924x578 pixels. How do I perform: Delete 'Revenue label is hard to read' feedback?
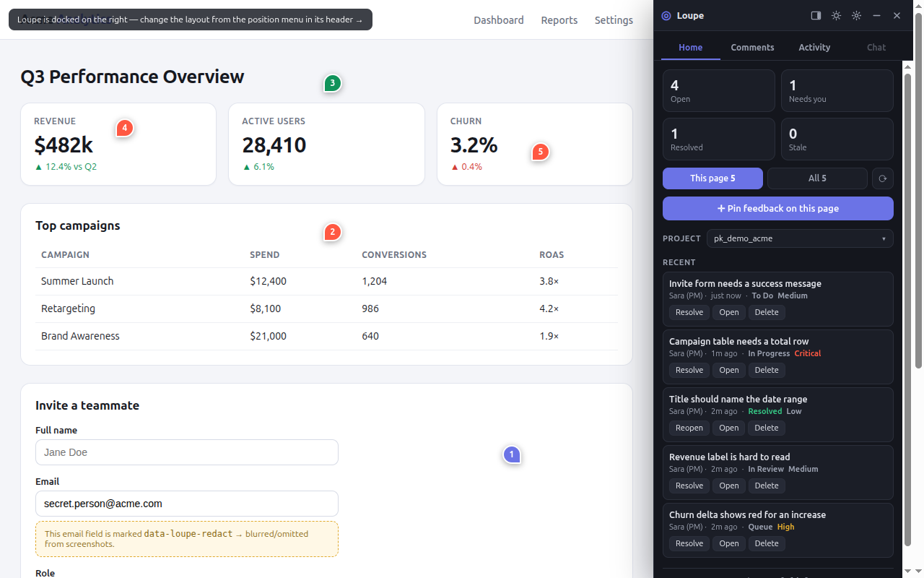767,486
